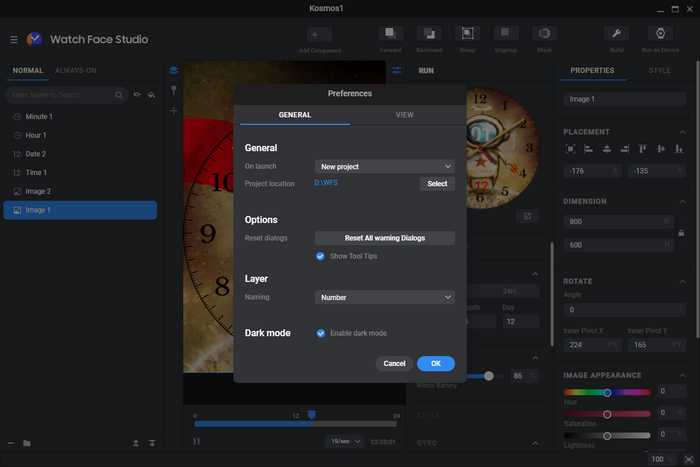Click the Group icon in the toolbar
This screenshot has height=467, width=700.
tap(466, 34)
